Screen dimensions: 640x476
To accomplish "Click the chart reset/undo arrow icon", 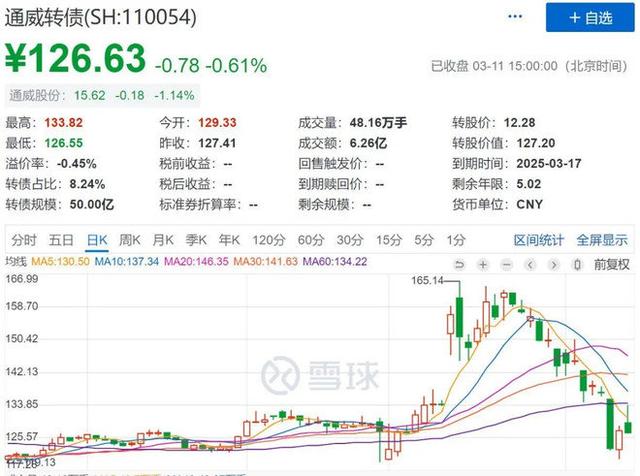I will coord(459,265).
